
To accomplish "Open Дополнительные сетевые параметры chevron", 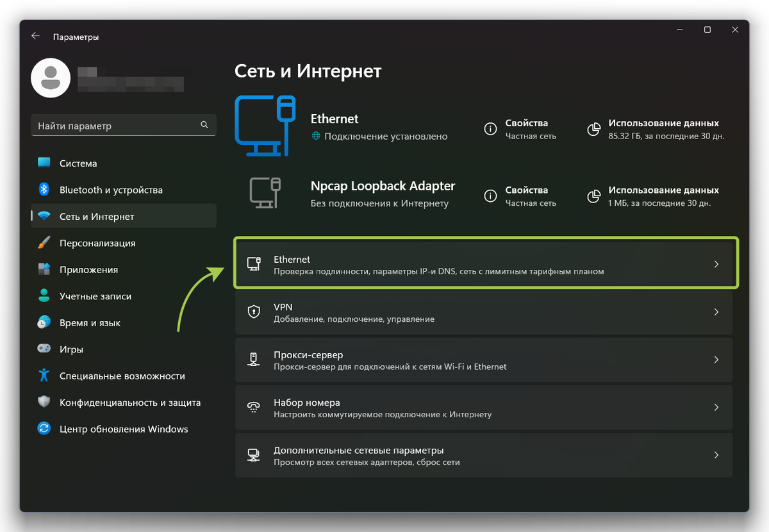I will pyautogui.click(x=716, y=455).
